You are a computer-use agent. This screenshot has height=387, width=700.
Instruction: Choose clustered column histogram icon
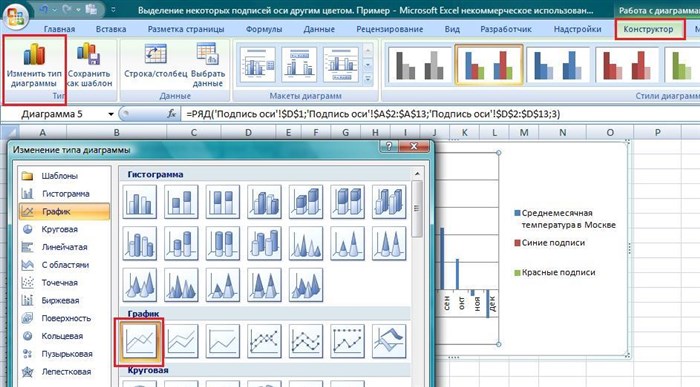point(140,202)
